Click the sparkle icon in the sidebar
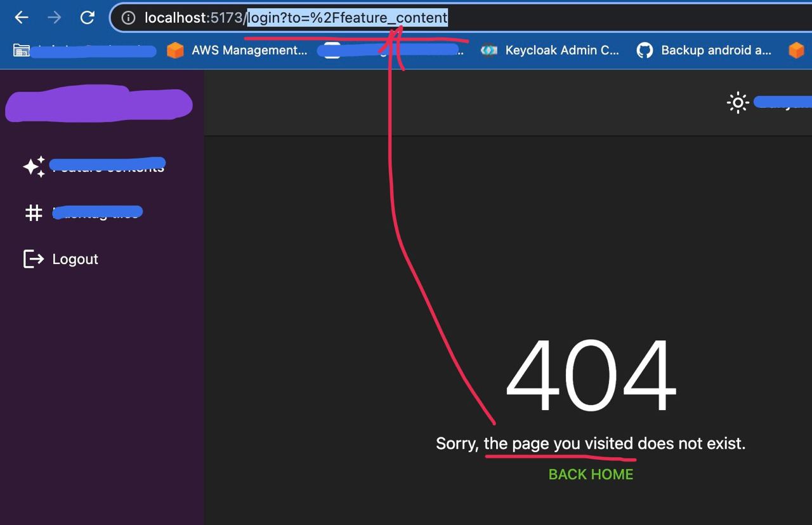This screenshot has width=812, height=525. point(34,166)
